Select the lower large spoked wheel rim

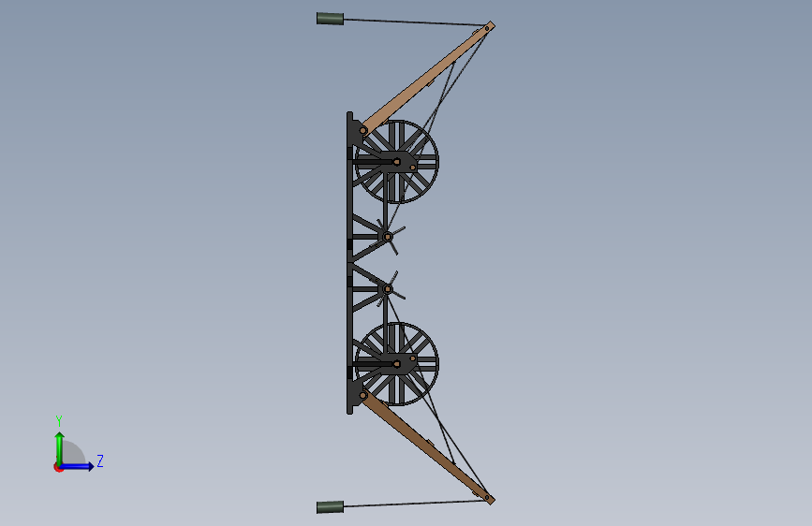397,364
